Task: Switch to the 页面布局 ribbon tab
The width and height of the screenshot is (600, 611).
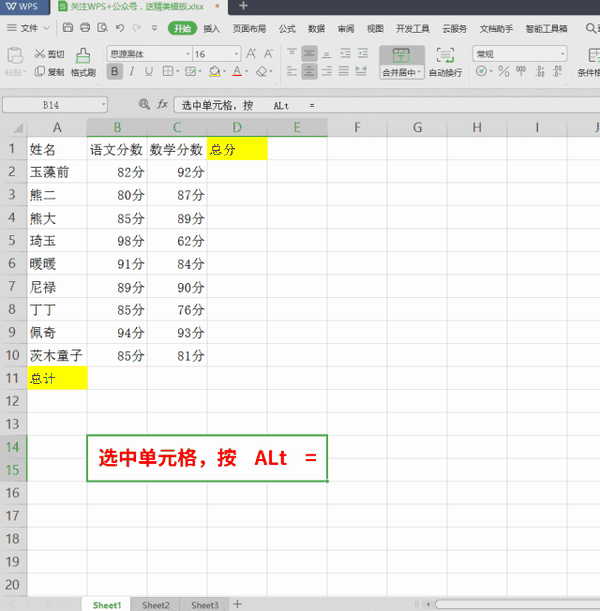Action: (249, 28)
